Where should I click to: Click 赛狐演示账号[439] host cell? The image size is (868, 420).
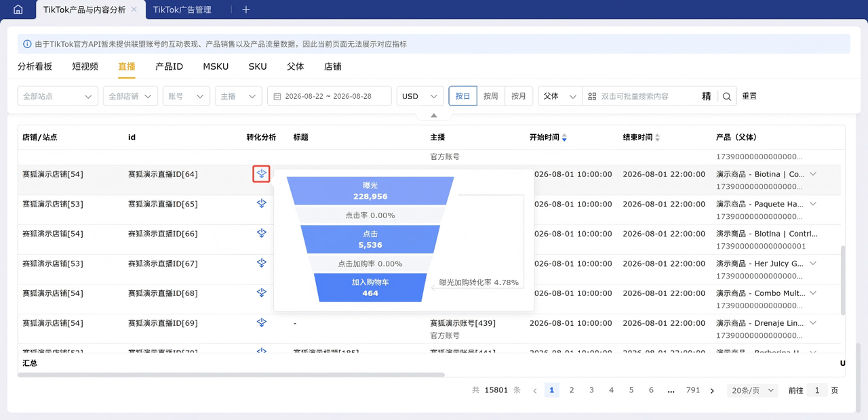[x=462, y=323]
